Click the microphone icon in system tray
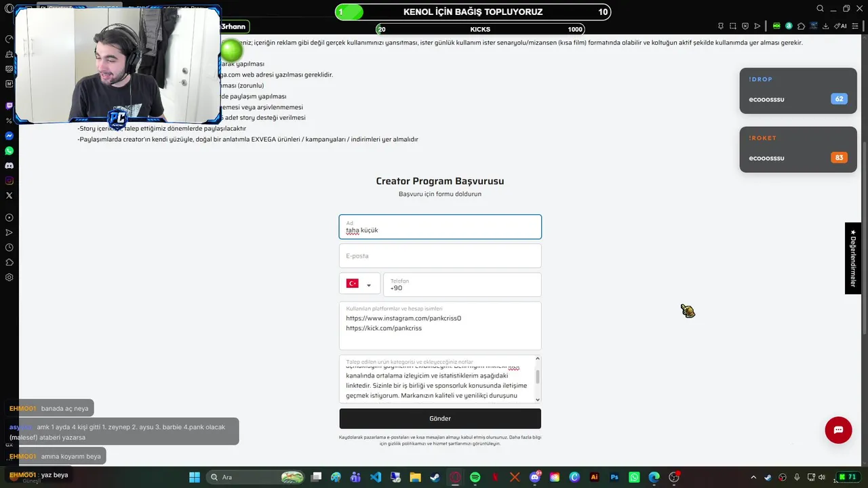Screen dimensions: 868x488 [x=797, y=477]
